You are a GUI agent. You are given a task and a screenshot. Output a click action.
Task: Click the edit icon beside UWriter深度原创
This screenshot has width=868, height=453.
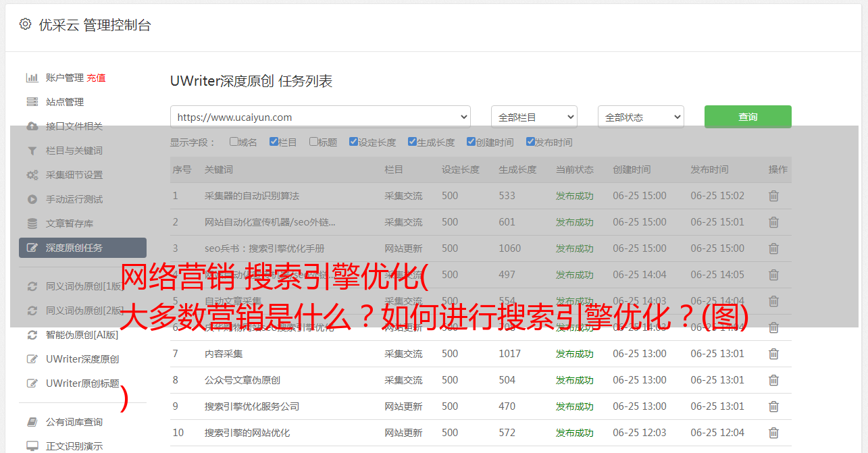pyautogui.click(x=32, y=359)
